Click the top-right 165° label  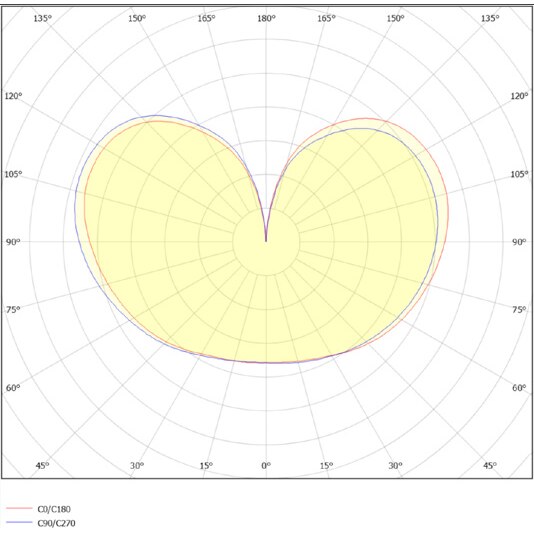(326, 18)
